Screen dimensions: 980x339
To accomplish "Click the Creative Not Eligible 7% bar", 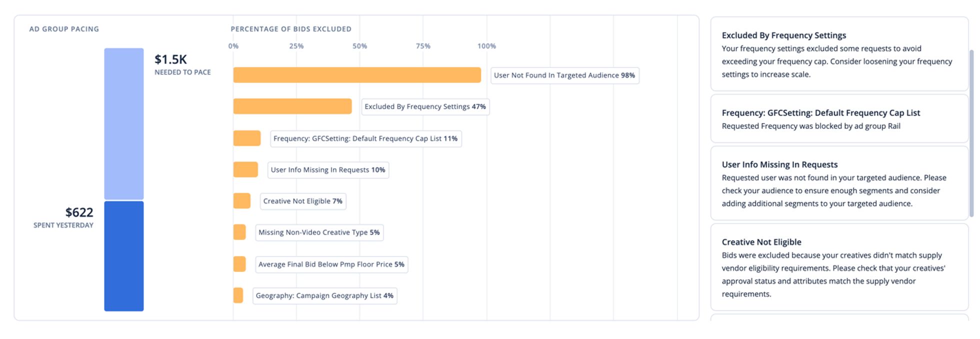I will [241, 200].
